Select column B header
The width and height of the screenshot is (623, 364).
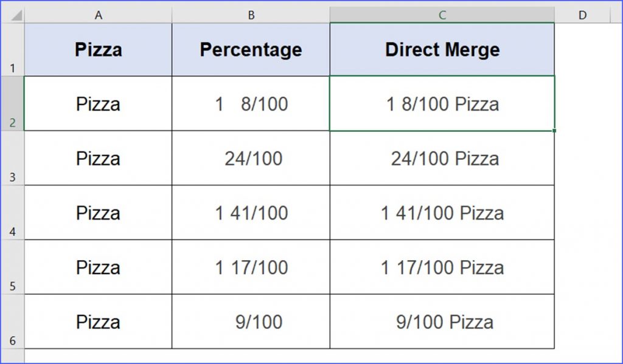(x=251, y=15)
